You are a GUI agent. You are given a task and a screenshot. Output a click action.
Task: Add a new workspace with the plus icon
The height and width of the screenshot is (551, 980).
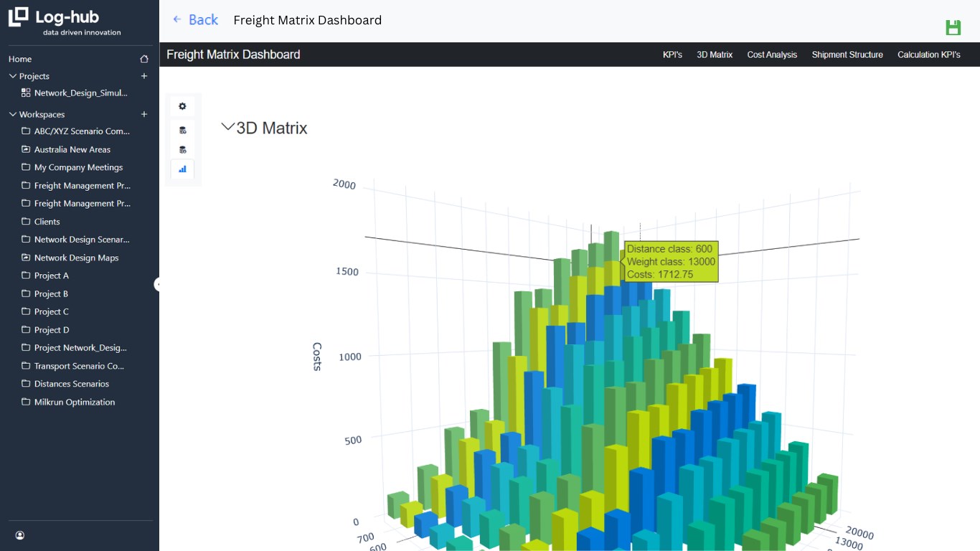pos(144,114)
